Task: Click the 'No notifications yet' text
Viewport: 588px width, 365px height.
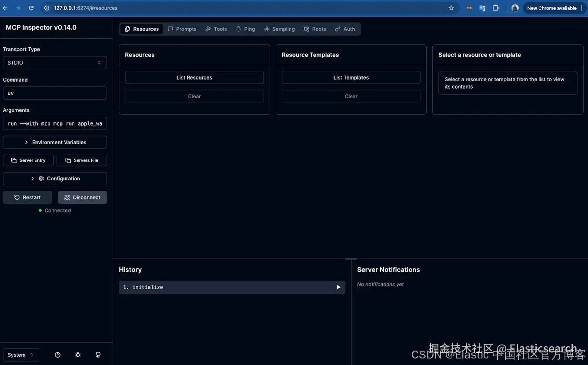Action: (380, 284)
